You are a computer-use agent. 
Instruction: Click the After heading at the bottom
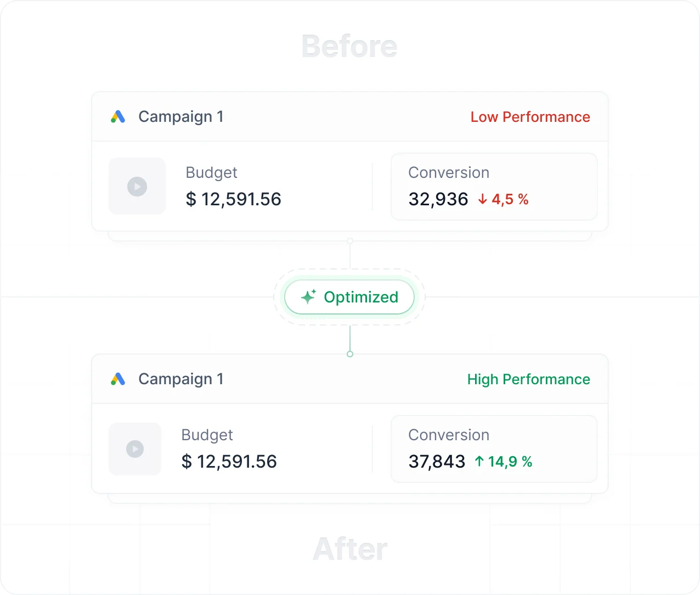pos(350,549)
